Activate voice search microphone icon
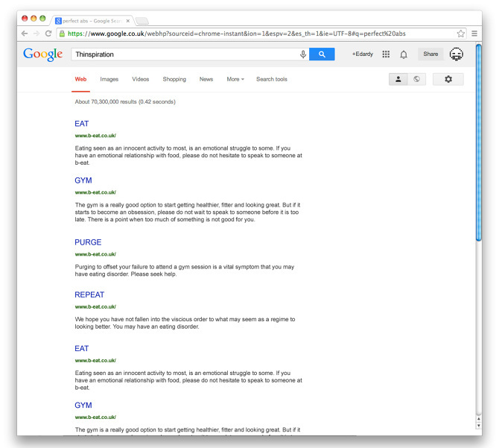The width and height of the screenshot is (499, 448). click(x=303, y=54)
